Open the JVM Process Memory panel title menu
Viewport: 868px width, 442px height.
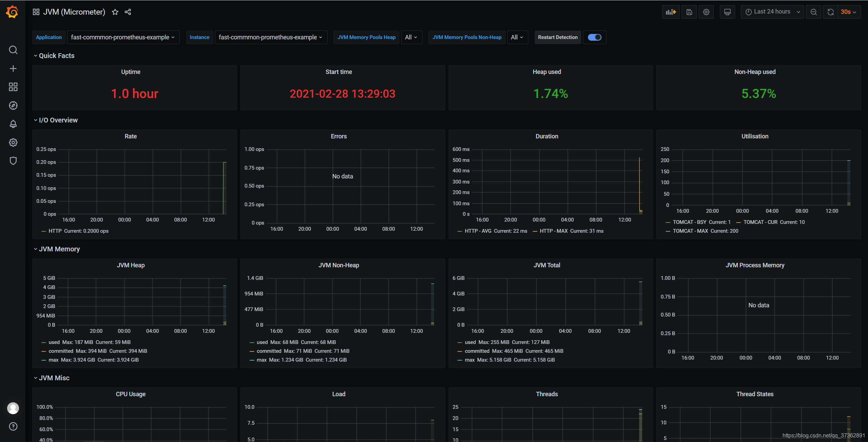755,265
